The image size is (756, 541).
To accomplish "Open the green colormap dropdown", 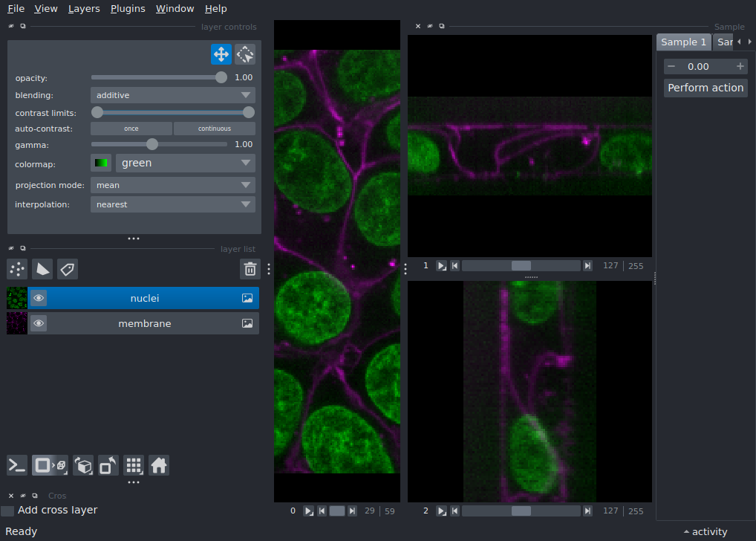I will [x=185, y=163].
